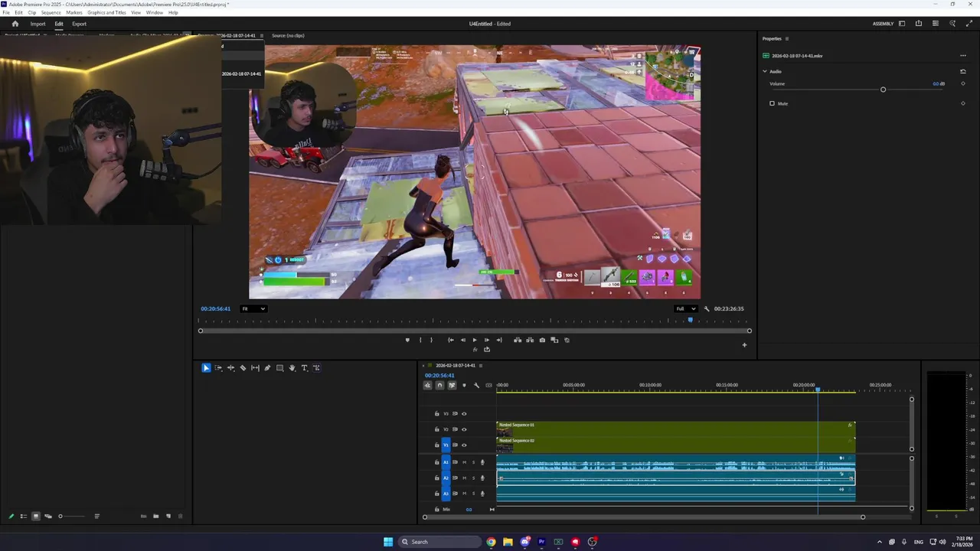Toggle V1 track output eye
The image size is (980, 551).
(x=463, y=445)
